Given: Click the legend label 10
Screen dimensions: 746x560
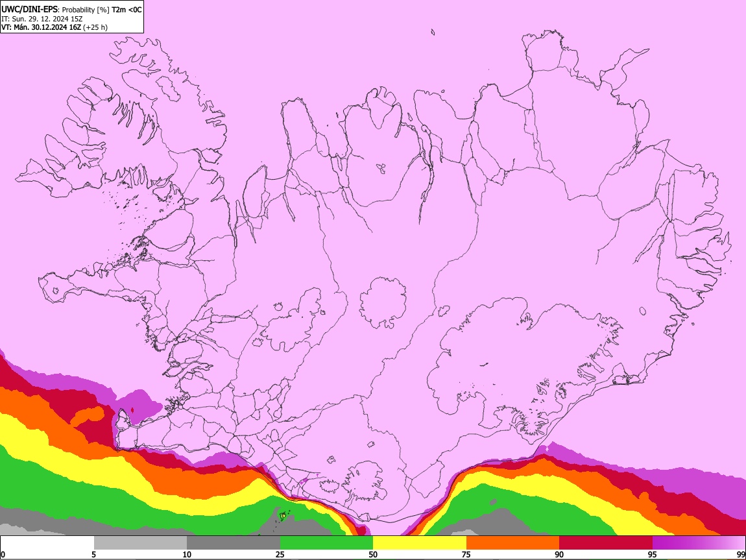Looking at the screenshot, I should [x=187, y=555].
